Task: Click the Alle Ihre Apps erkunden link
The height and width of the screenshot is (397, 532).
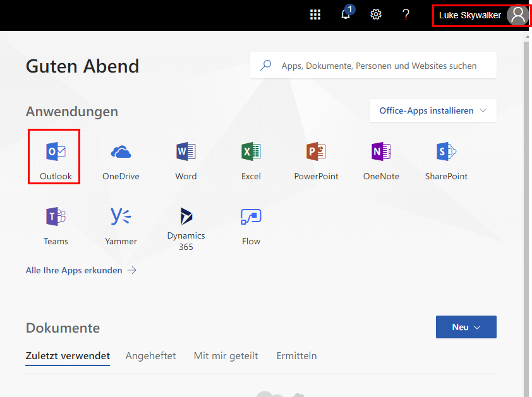Action: 81,270
